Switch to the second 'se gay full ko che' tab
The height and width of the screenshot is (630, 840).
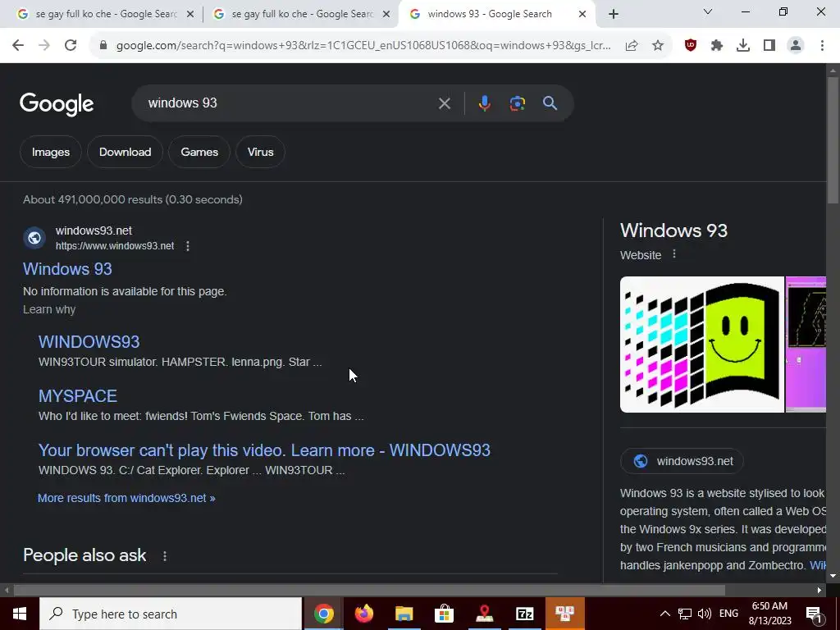(x=302, y=14)
